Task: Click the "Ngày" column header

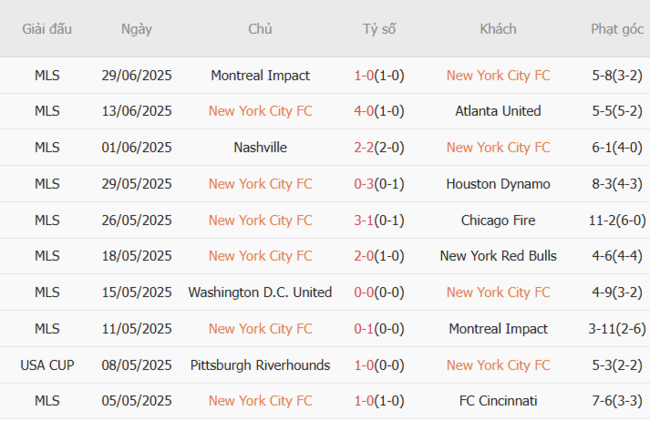Action: point(137,29)
